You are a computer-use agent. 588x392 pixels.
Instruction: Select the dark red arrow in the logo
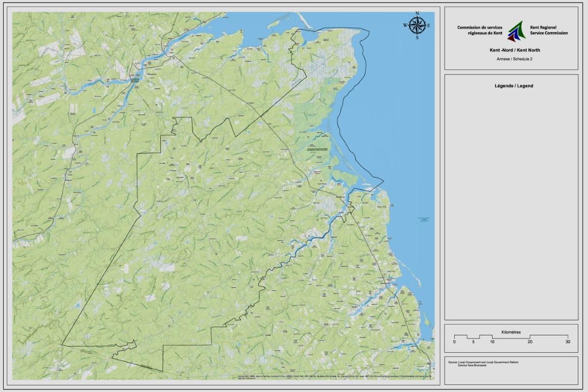(x=511, y=38)
